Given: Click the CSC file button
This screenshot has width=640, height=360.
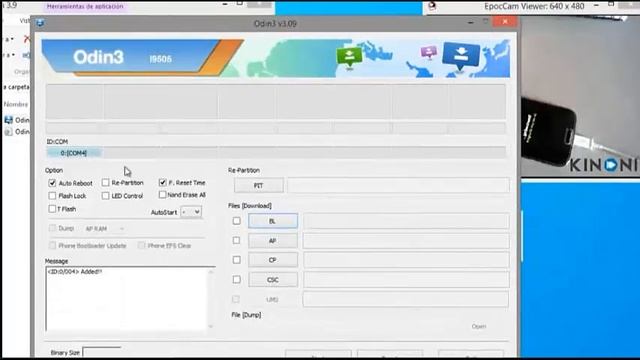Looking at the screenshot, I should click(273, 280).
